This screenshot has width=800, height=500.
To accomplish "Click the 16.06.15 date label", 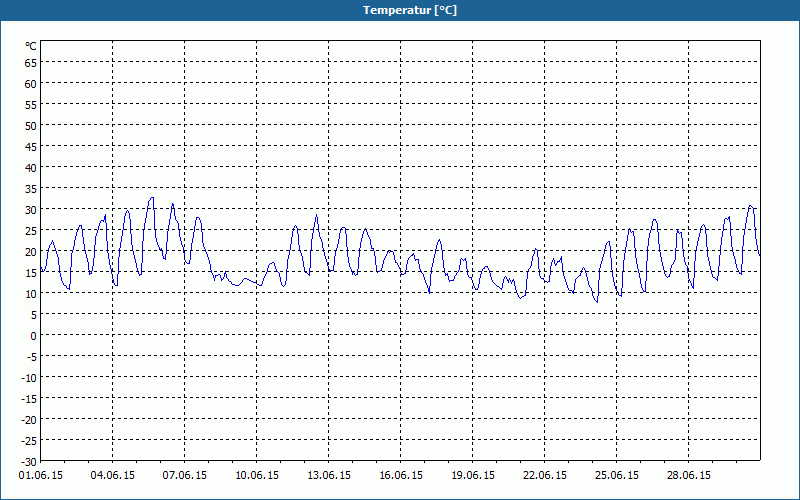I will (401, 476).
